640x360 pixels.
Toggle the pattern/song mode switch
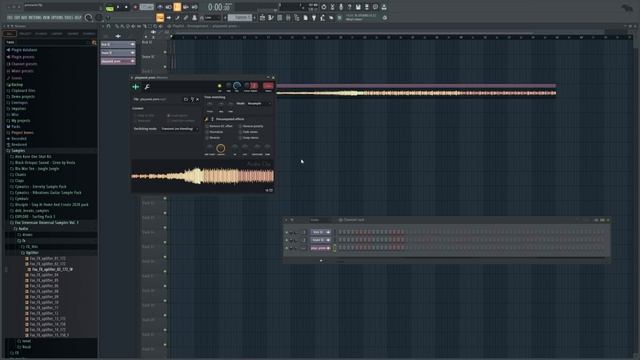click(109, 7)
